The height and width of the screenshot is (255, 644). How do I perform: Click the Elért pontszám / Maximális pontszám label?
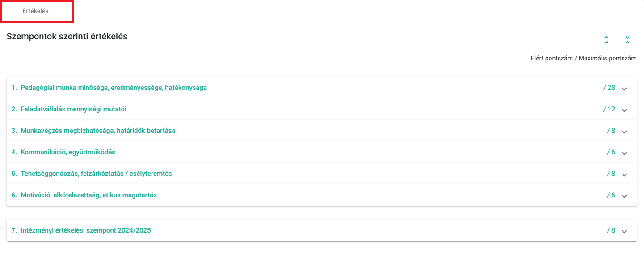point(584,59)
